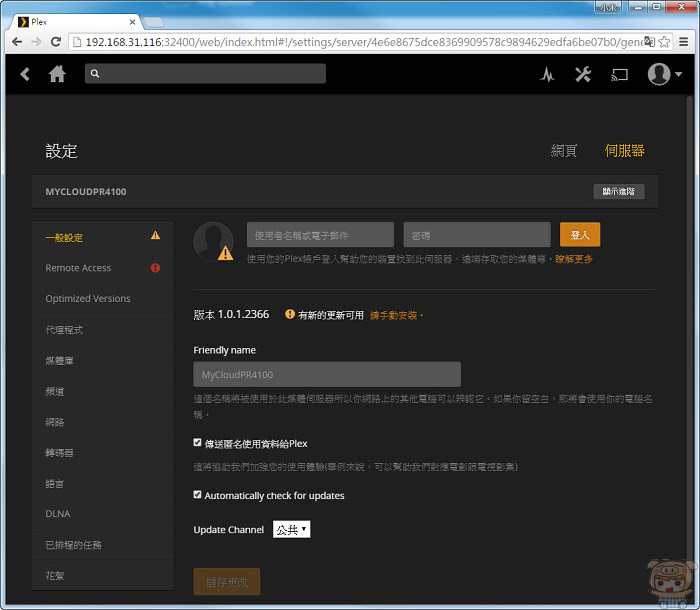Image resolution: width=700 pixels, height=610 pixels.
Task: Open Chrome hamburger menu
Action: pos(683,42)
